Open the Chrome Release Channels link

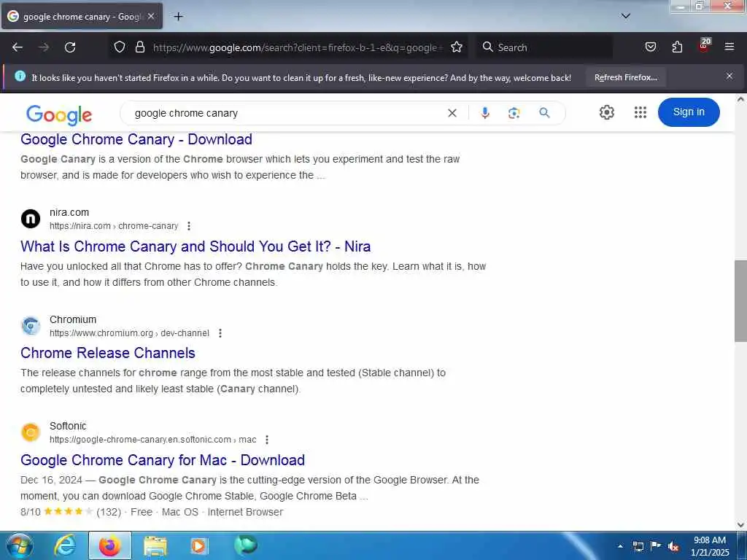coord(108,353)
